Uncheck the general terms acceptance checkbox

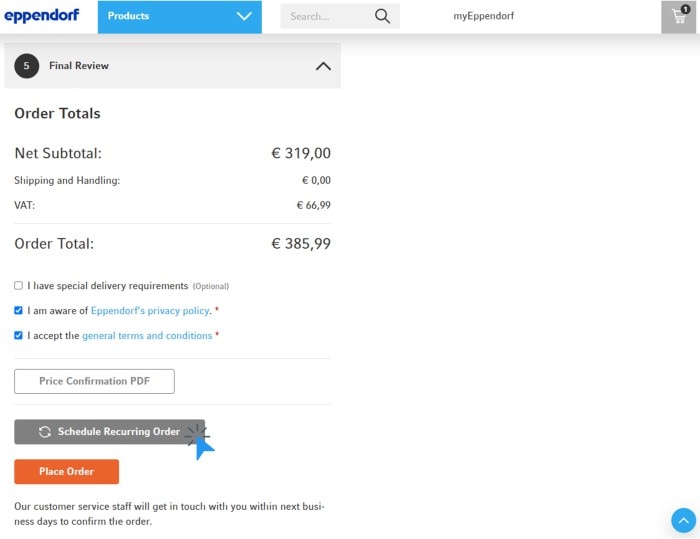pos(18,336)
